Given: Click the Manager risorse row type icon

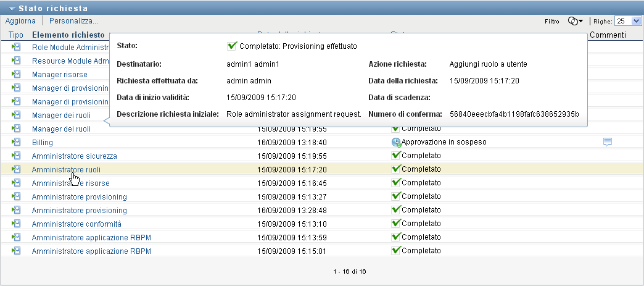Looking at the screenshot, I should coord(16,74).
